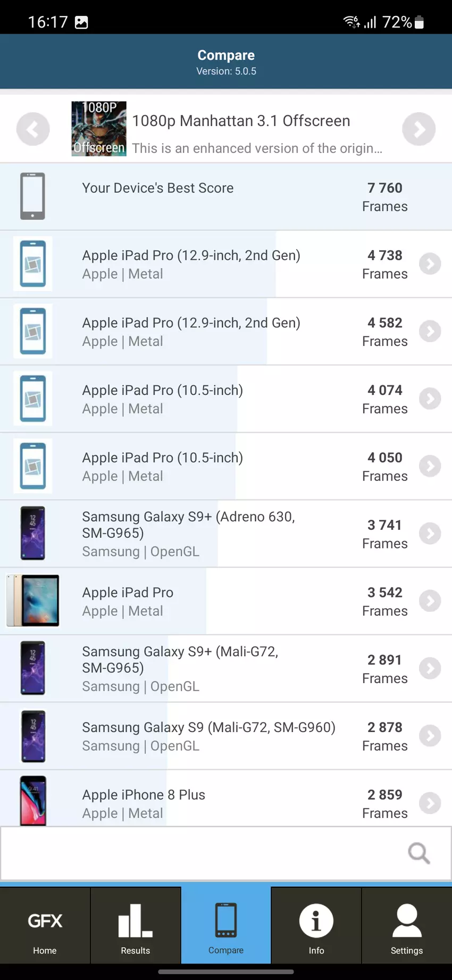Screen dimensions: 452x980
Task: Tap your device's phone icon
Action: tap(32, 196)
